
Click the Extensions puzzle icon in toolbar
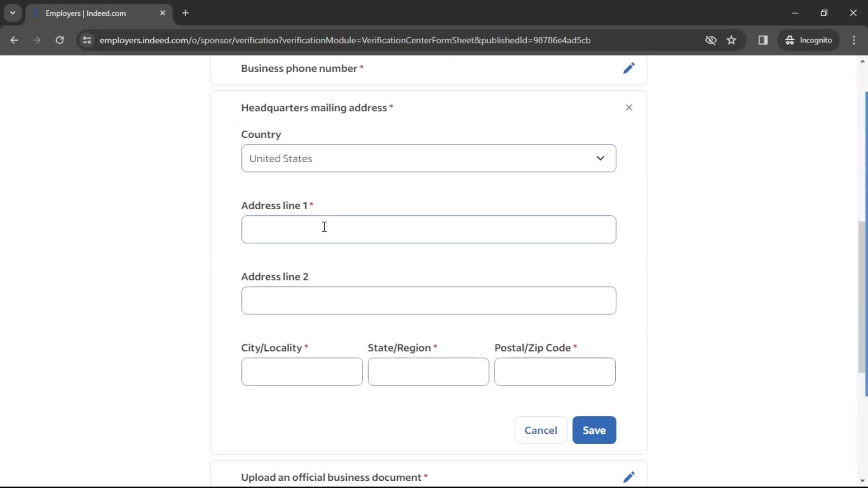coord(764,40)
